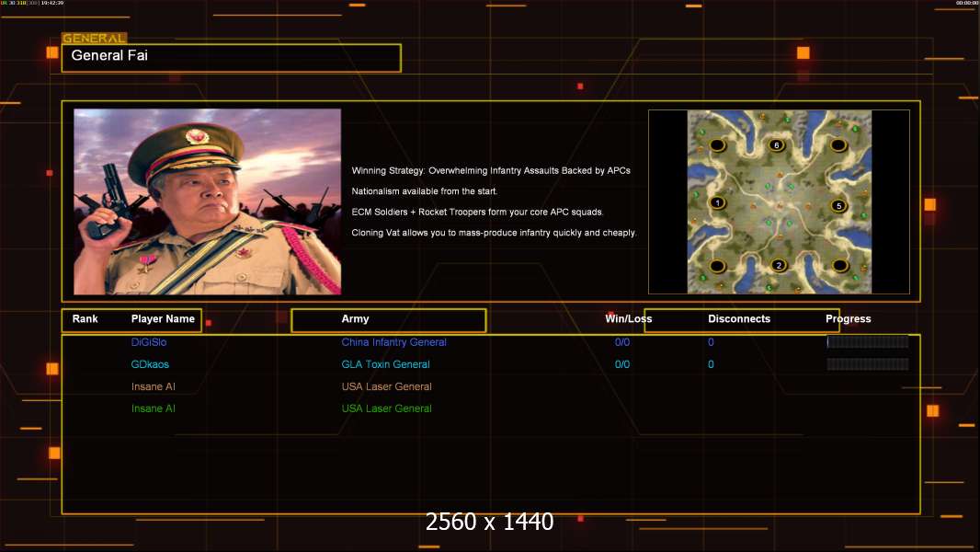Click the General Fai name field

pyautogui.click(x=231, y=57)
